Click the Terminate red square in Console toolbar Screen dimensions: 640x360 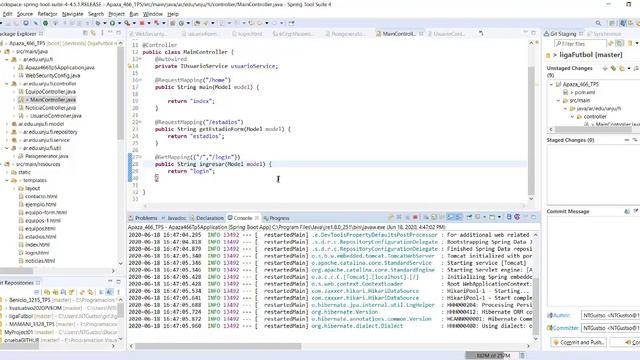[x=415, y=217]
